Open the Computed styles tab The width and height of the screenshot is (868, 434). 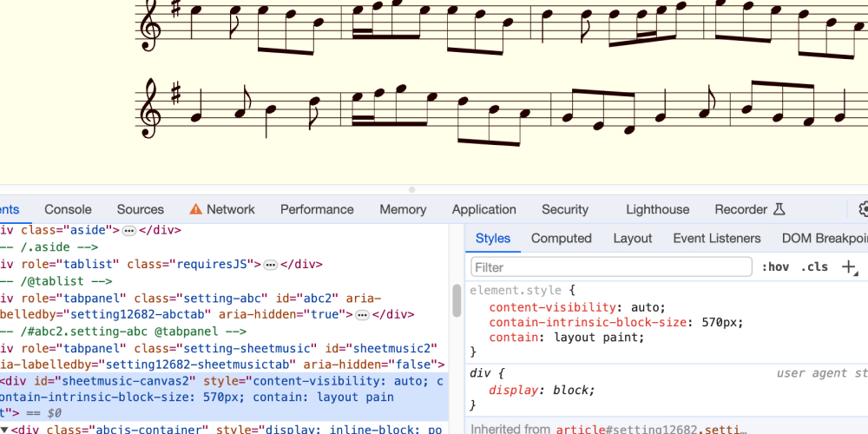pos(561,238)
